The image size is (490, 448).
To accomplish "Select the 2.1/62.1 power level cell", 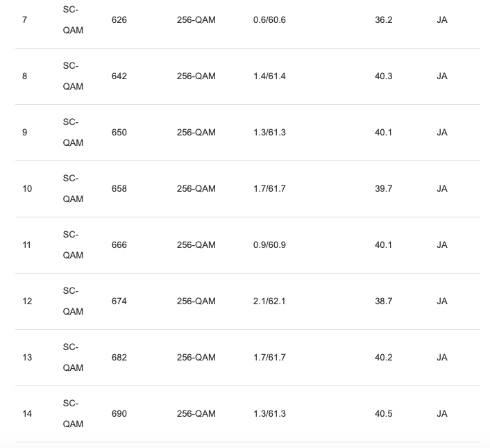I will click(x=269, y=301).
